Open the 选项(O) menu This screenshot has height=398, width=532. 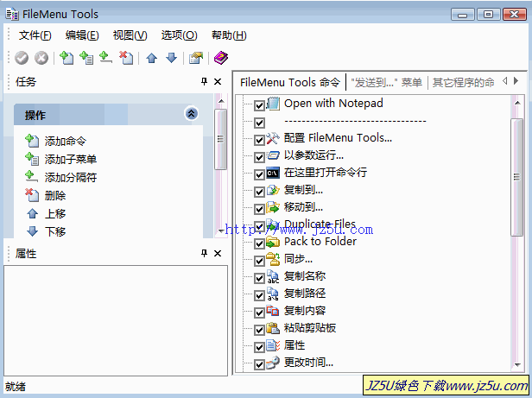pos(179,35)
